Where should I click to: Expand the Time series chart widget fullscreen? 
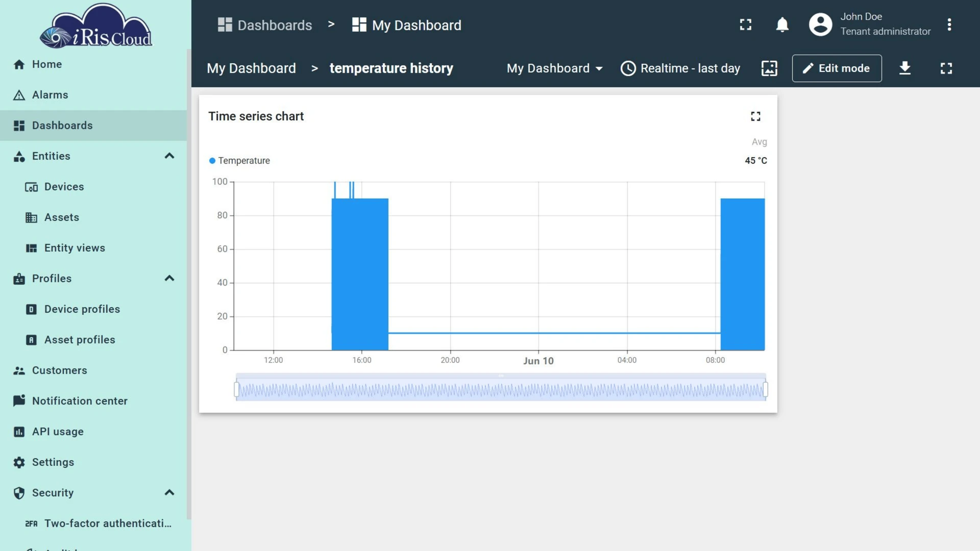[x=755, y=116]
